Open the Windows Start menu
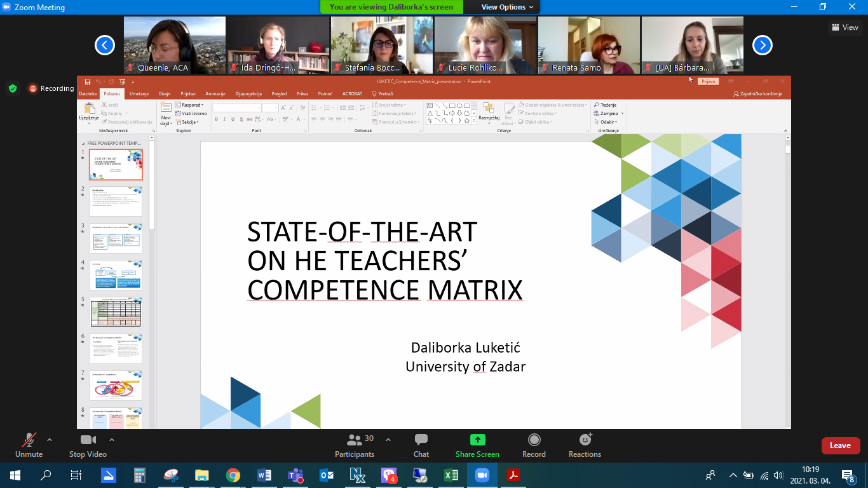This screenshot has width=868, height=488. coord(15,475)
